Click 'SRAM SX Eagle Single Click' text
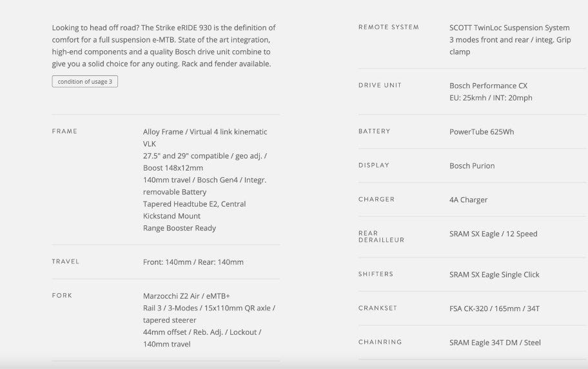 click(494, 275)
